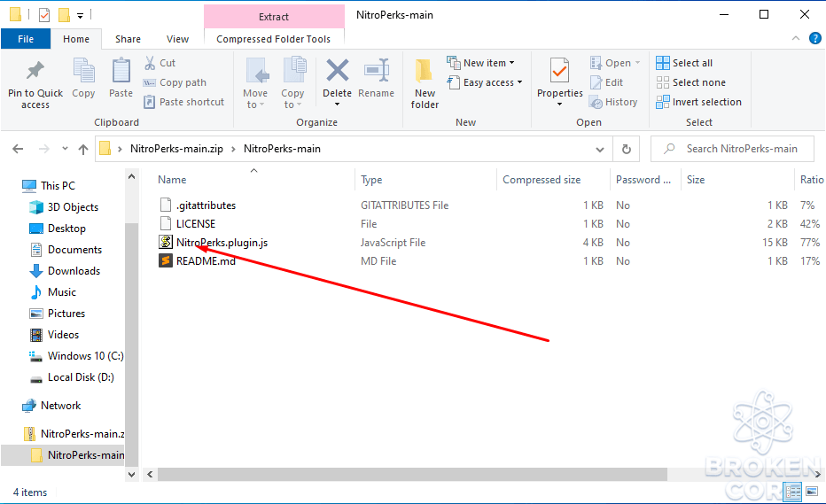Image resolution: width=826 pixels, height=504 pixels.
Task: Click the Extract contextual tab header
Action: (274, 16)
